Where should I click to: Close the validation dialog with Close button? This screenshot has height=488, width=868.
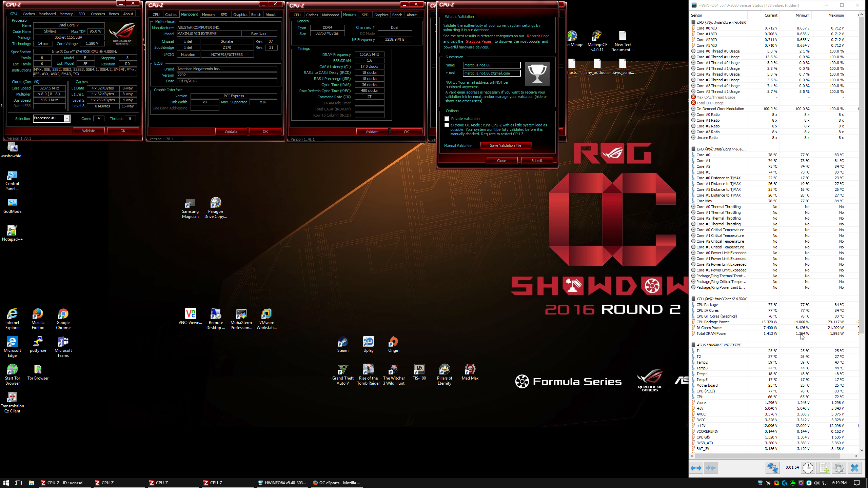pos(501,161)
